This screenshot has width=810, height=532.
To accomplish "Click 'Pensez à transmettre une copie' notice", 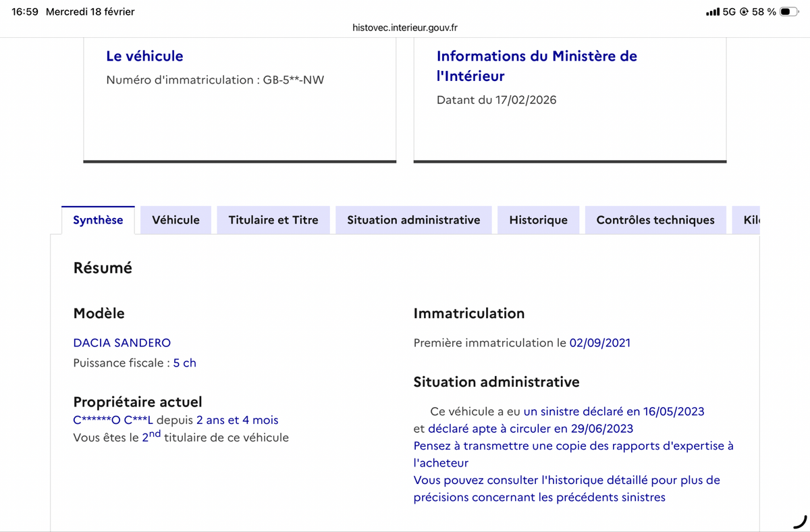I will pos(573,454).
